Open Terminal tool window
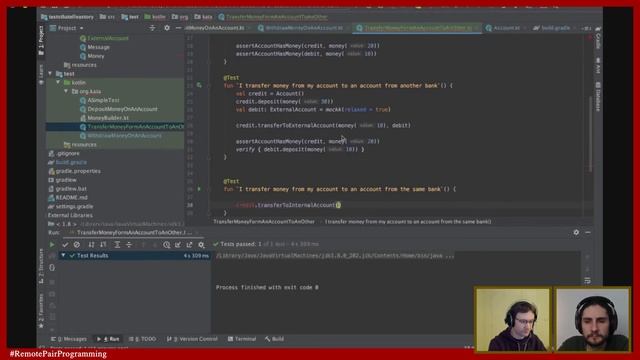 (242, 339)
